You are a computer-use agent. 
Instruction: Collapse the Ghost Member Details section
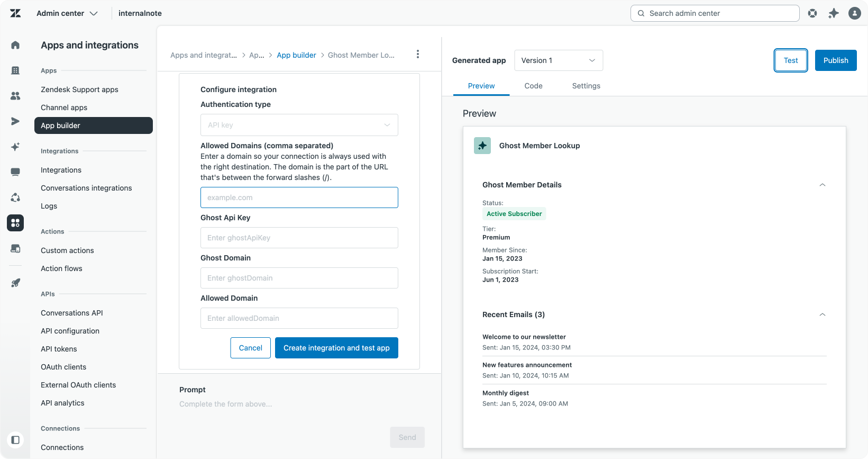tap(823, 185)
